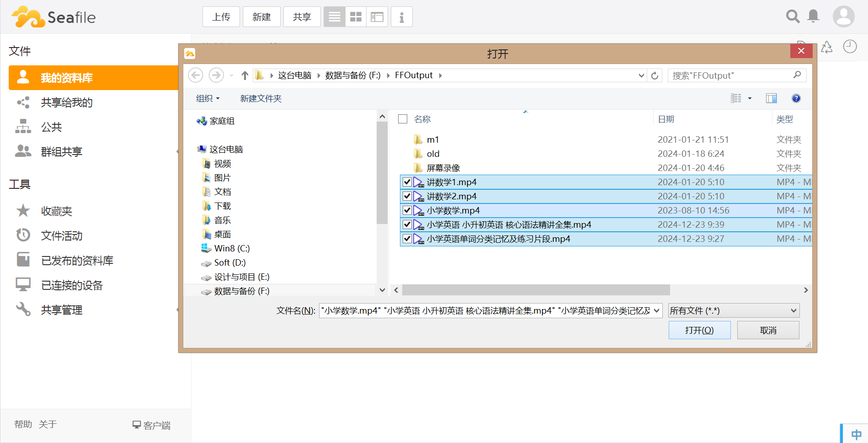868x443 pixels.
Task: Go up one folder level arrow
Action: click(245, 75)
